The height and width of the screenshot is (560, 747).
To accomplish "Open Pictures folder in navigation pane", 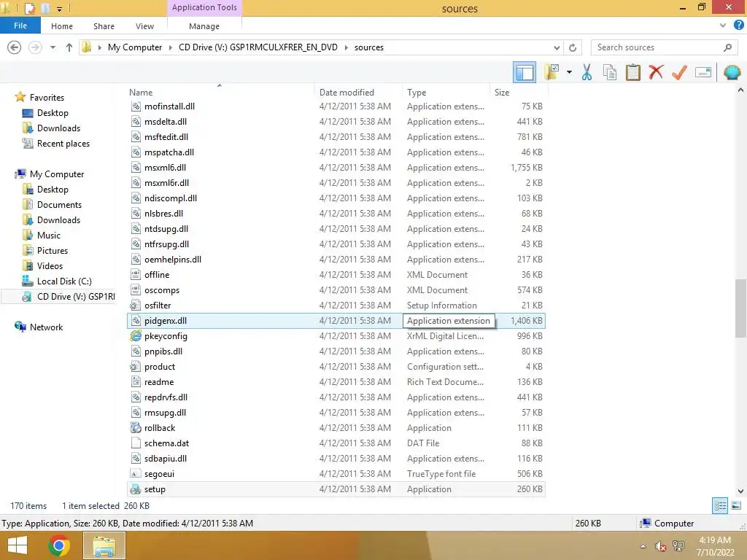I will pyautogui.click(x=53, y=251).
